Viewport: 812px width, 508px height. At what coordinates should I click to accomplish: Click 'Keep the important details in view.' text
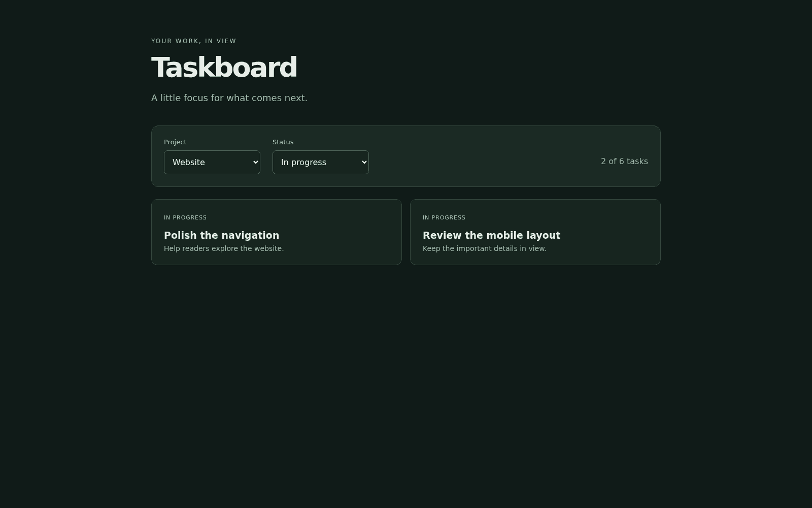[484, 248]
